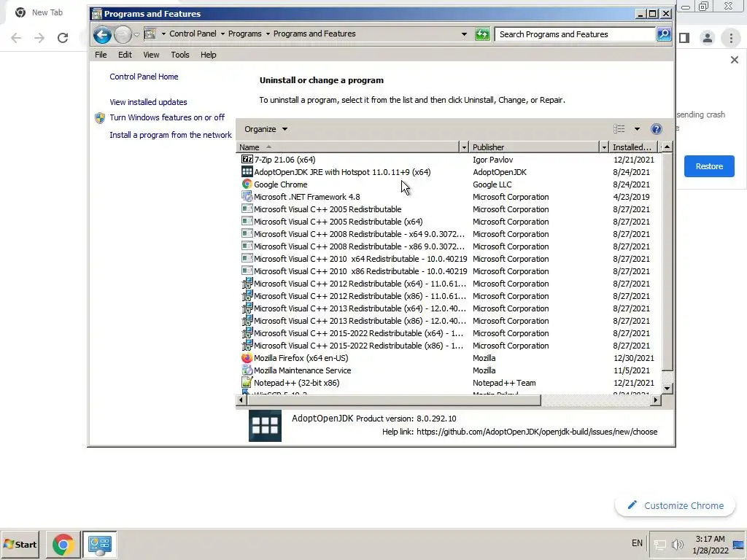Open the help question mark icon
The width and height of the screenshot is (747, 560).
(x=656, y=129)
